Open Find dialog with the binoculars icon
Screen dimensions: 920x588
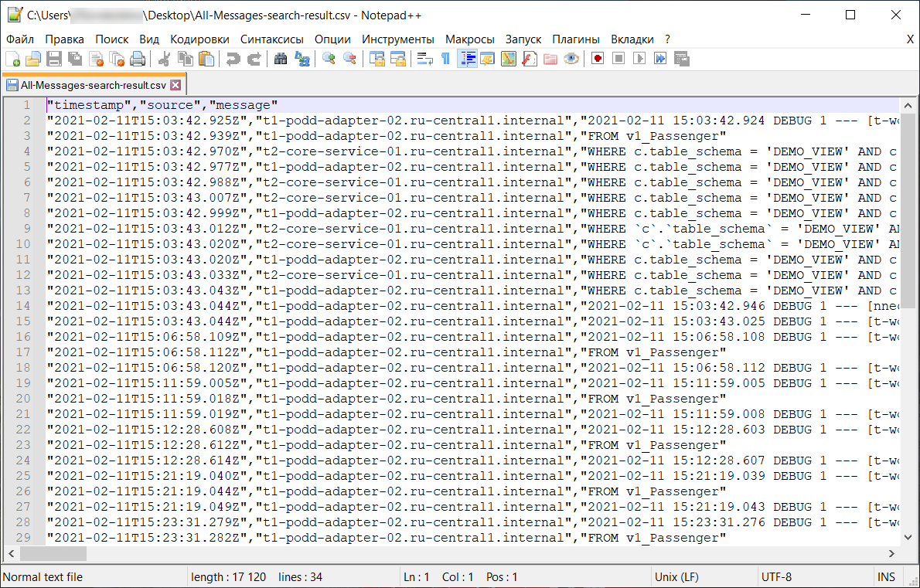pos(281,59)
